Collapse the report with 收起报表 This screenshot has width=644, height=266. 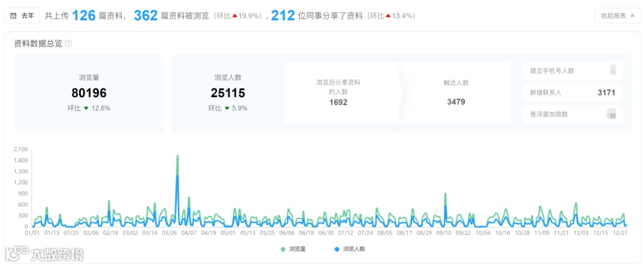click(x=617, y=16)
